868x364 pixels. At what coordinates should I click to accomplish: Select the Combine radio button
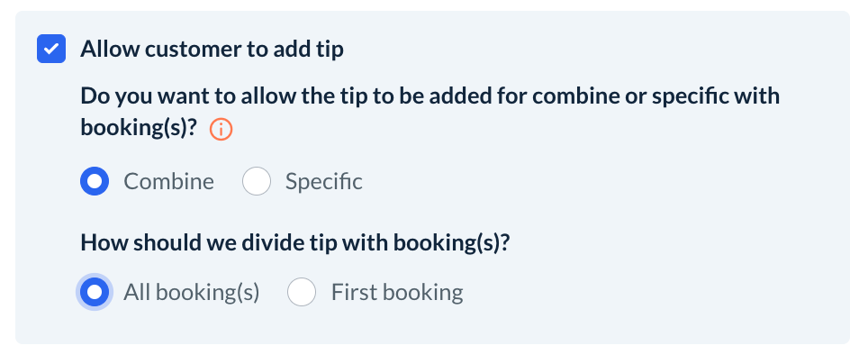[95, 182]
